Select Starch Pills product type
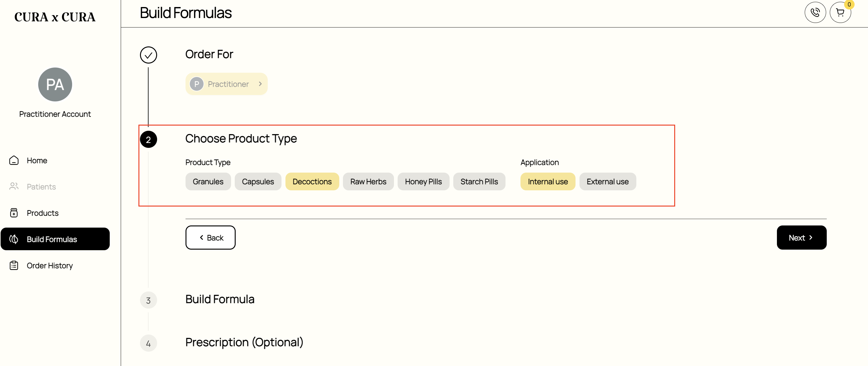The height and width of the screenshot is (366, 868). [x=479, y=181]
